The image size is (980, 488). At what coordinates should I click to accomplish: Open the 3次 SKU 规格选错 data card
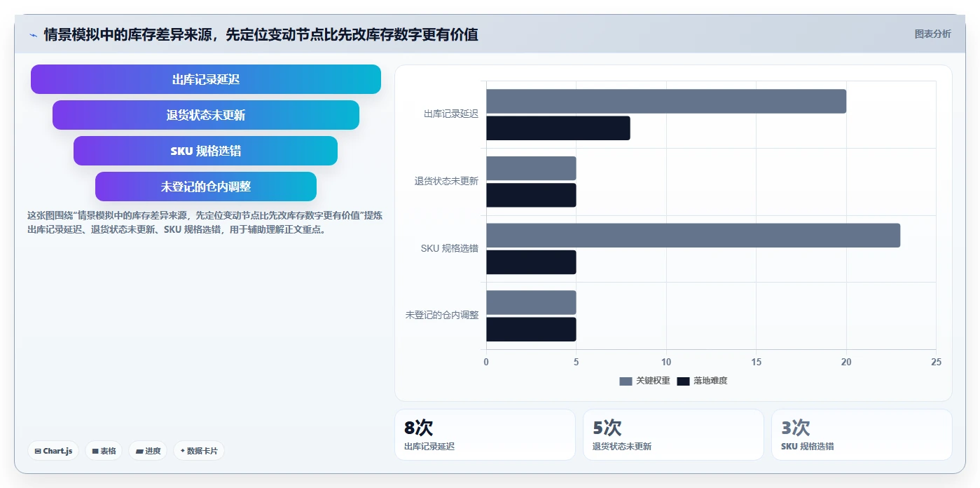click(862, 435)
